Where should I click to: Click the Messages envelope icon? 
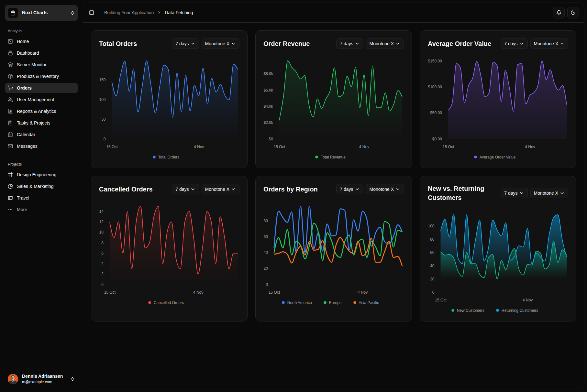click(10, 146)
